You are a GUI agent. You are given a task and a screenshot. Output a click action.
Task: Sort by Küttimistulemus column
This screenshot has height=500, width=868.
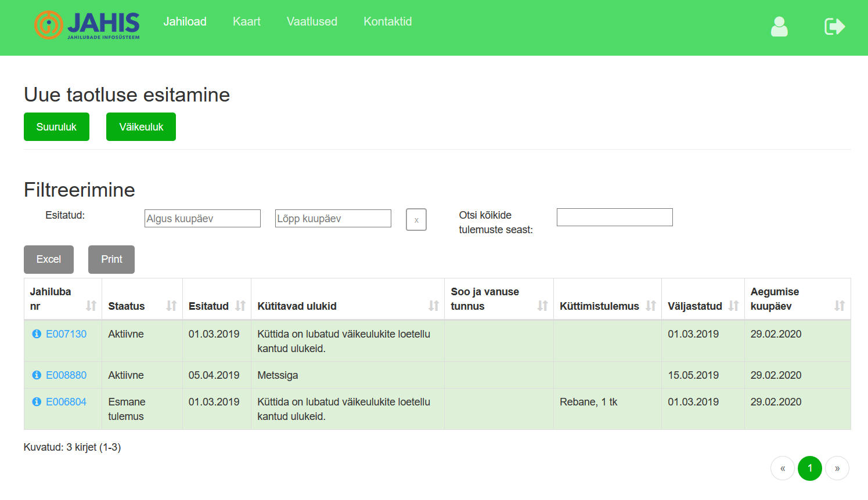[651, 306]
